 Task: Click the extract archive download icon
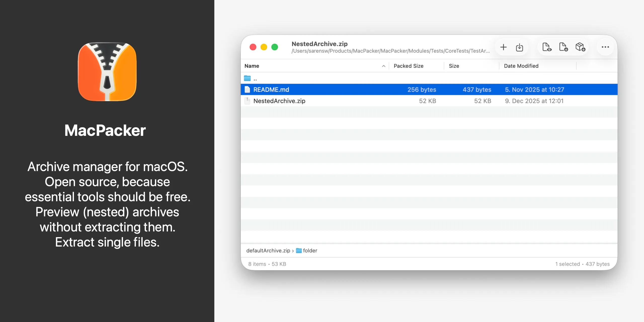pyautogui.click(x=519, y=47)
